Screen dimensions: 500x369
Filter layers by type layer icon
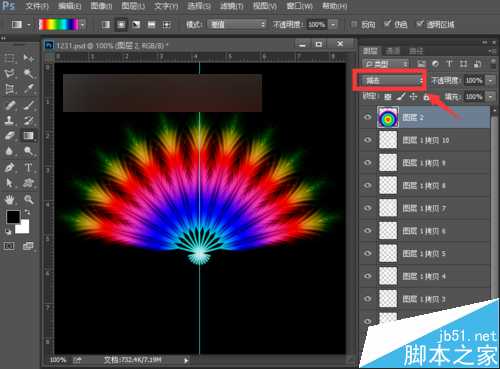pos(449,64)
